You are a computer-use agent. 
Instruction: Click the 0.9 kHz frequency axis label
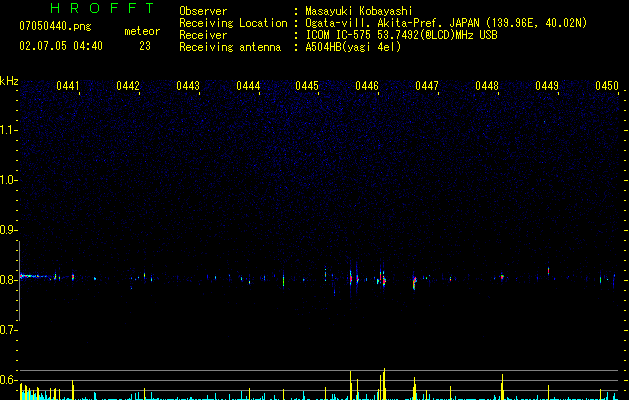tap(8, 230)
